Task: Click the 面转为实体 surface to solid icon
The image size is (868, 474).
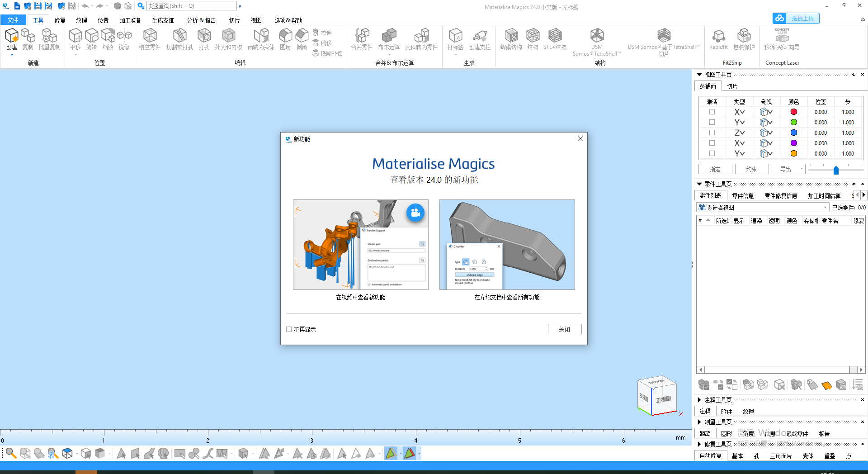Action: click(261, 35)
